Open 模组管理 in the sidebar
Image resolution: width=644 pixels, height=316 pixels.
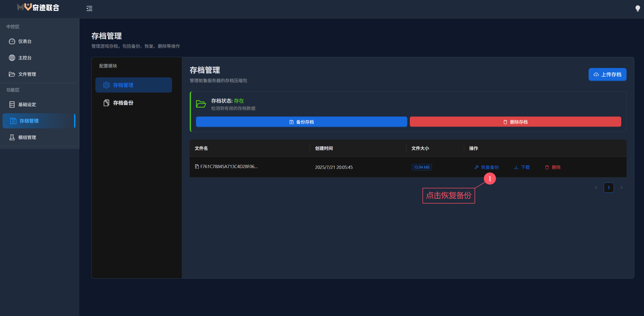click(x=39, y=138)
